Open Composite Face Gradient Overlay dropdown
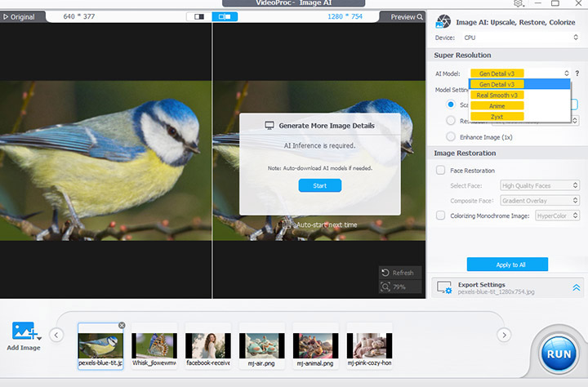This screenshot has height=387, width=588. pyautogui.click(x=540, y=201)
